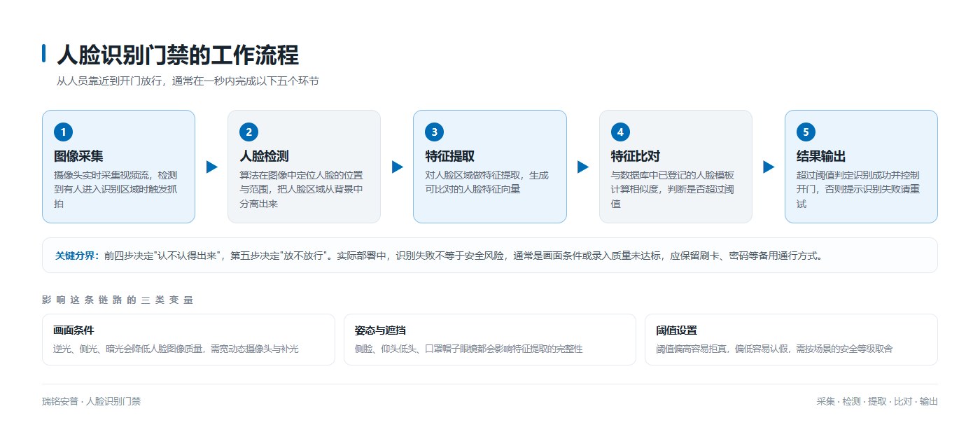Click the footer text 采集 · 检测 · 提取 · 比对 · 输出

(877, 402)
